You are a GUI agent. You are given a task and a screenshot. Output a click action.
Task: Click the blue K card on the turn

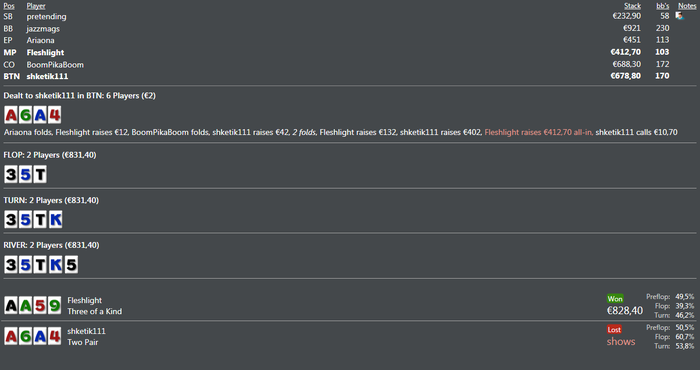(x=55, y=219)
